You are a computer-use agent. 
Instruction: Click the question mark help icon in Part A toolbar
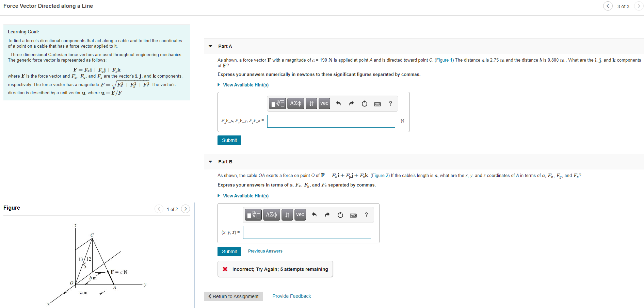coord(390,103)
